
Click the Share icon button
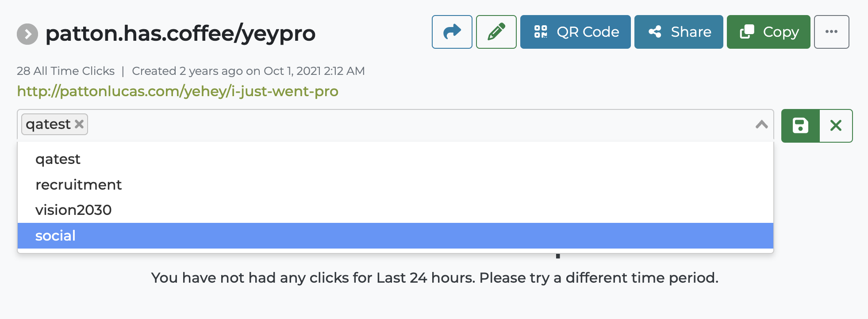coord(678,31)
